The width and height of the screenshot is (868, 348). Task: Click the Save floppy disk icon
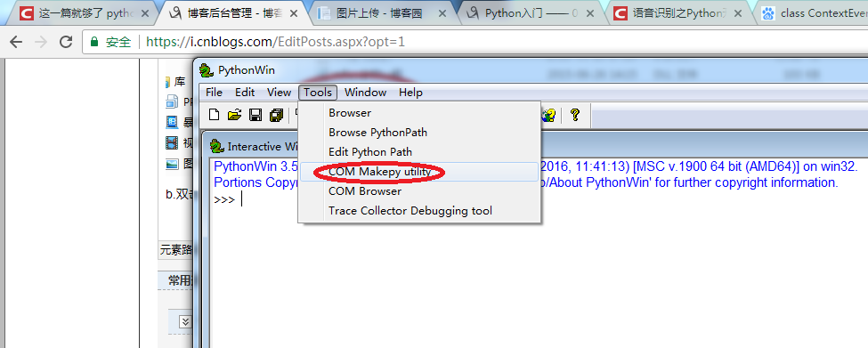point(256,115)
